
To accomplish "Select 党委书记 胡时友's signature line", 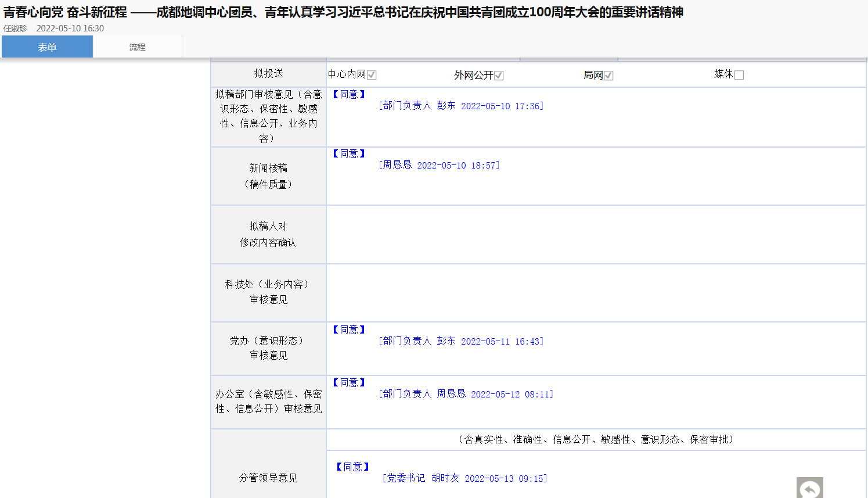I will coord(464,478).
